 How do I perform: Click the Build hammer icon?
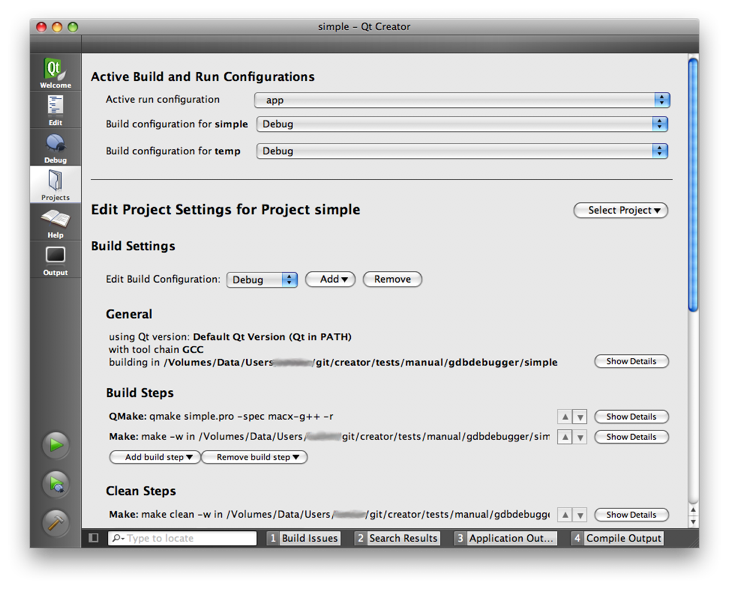click(x=55, y=521)
